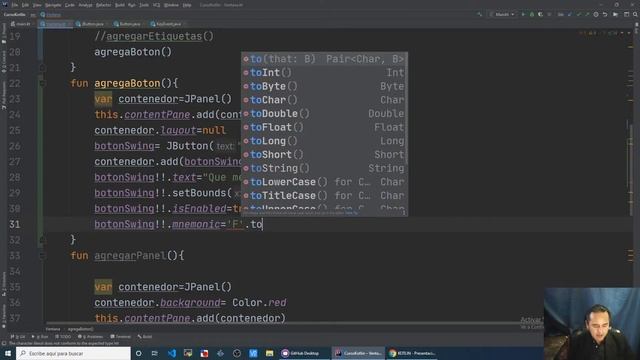Collapse agregaBoton function fold marker

click(x=42, y=83)
